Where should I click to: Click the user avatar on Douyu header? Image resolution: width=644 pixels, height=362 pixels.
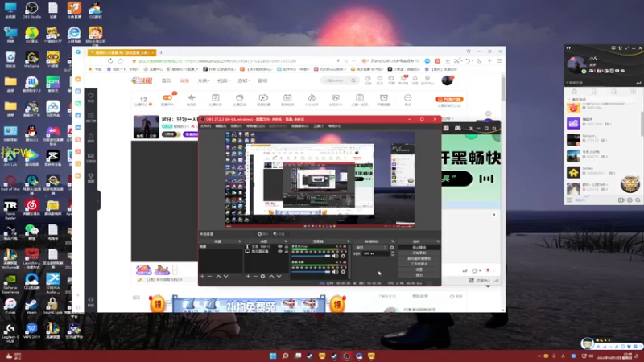448,80
